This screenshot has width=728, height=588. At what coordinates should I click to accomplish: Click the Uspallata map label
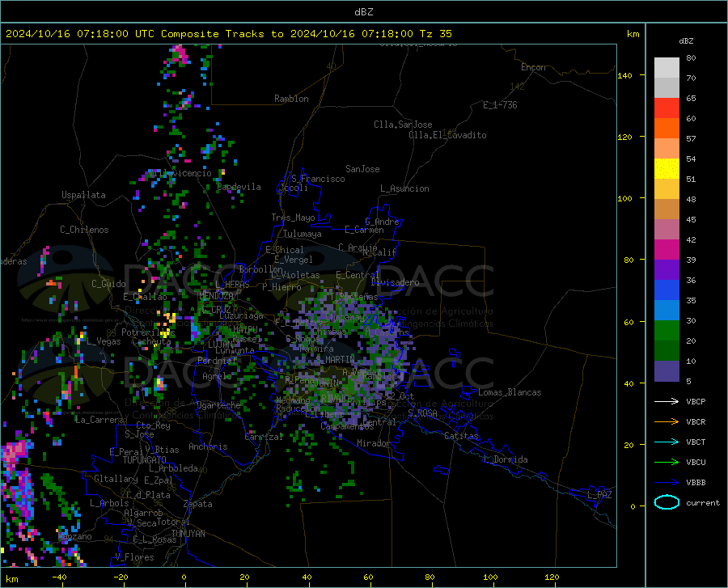point(83,195)
